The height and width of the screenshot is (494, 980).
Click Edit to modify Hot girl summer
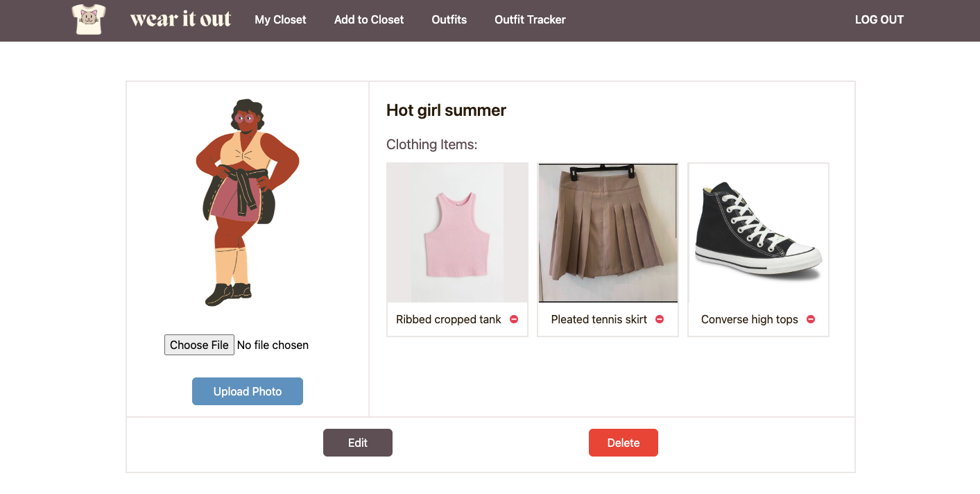(357, 442)
